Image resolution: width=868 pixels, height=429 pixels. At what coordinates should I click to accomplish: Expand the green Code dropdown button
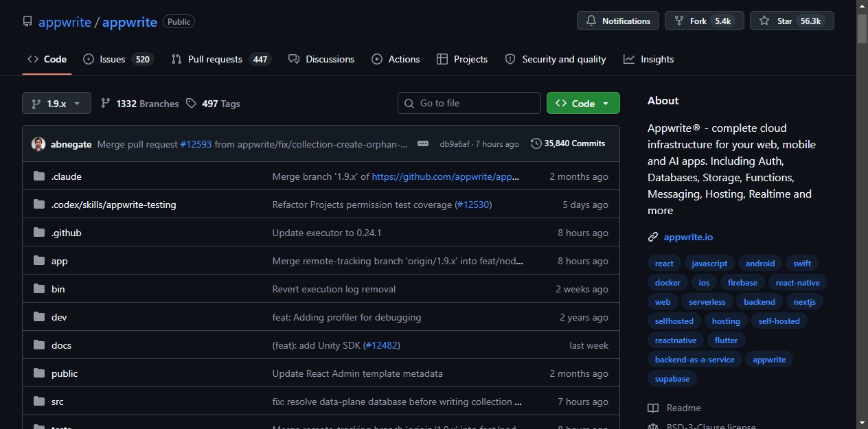(x=583, y=103)
